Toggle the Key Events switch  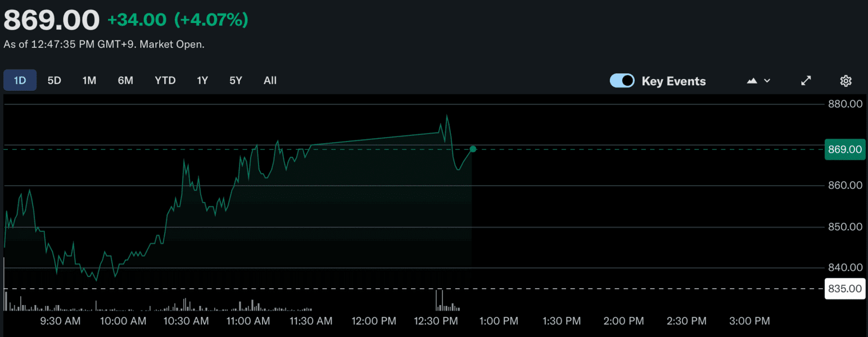click(622, 81)
